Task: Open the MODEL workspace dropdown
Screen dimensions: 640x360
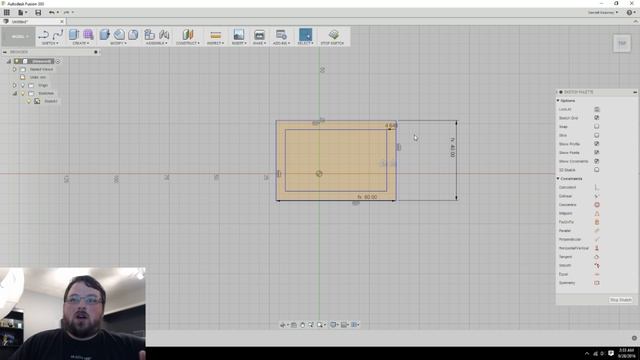Action: click(x=18, y=37)
